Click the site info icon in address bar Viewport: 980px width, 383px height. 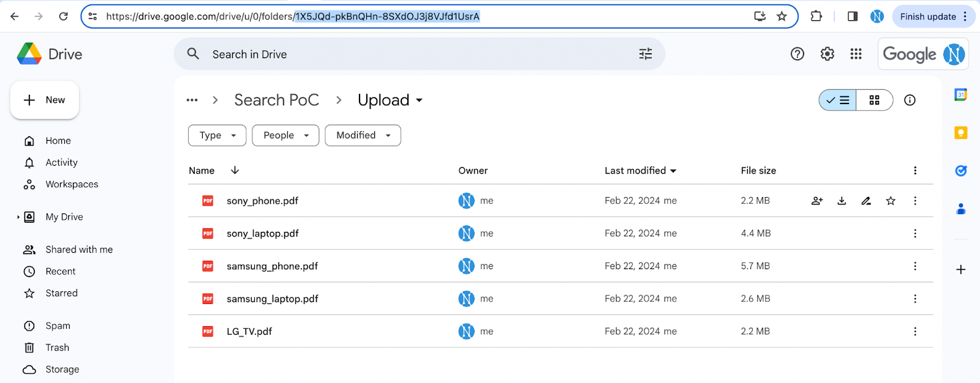[92, 17]
